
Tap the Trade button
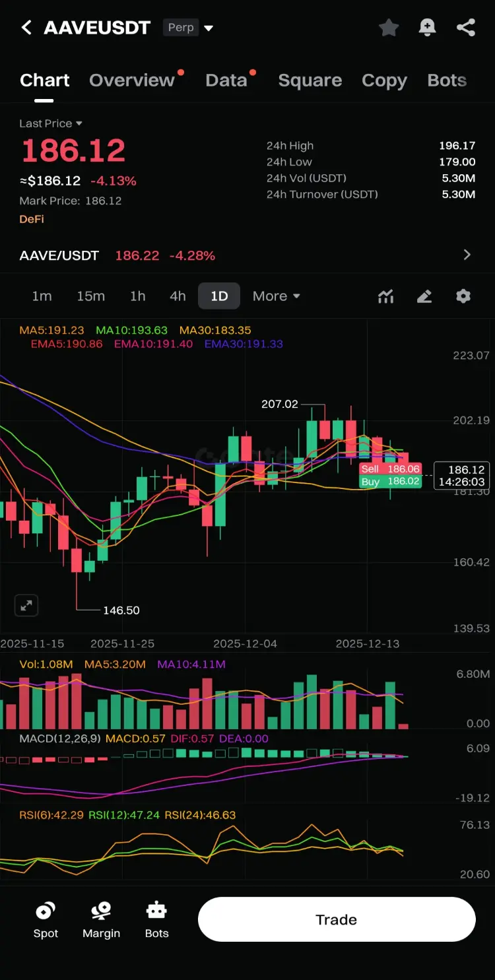point(337,919)
